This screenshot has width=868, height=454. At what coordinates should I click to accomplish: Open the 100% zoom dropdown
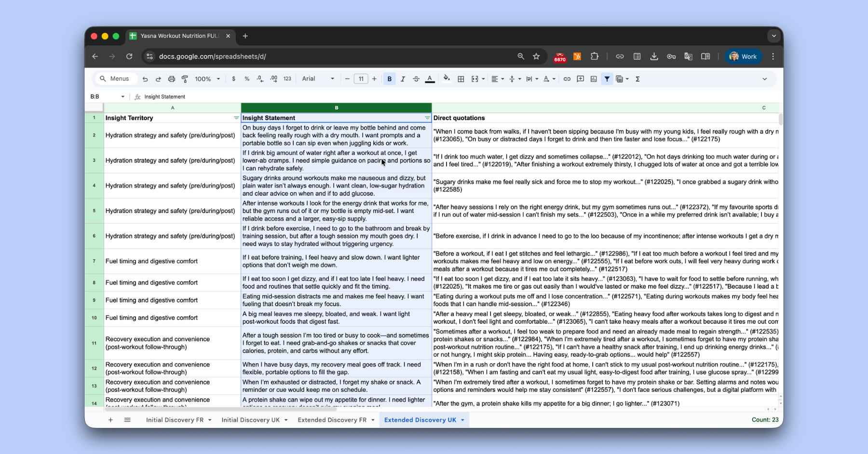207,79
